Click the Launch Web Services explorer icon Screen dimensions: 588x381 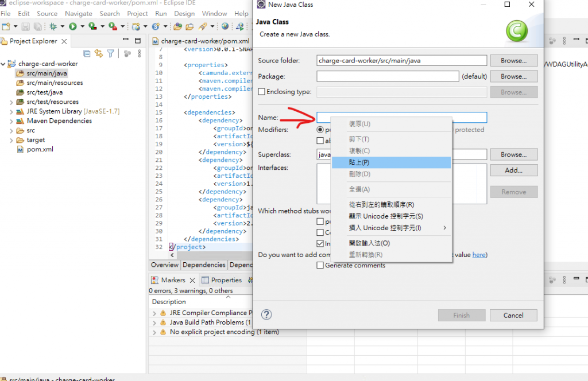(239, 26)
